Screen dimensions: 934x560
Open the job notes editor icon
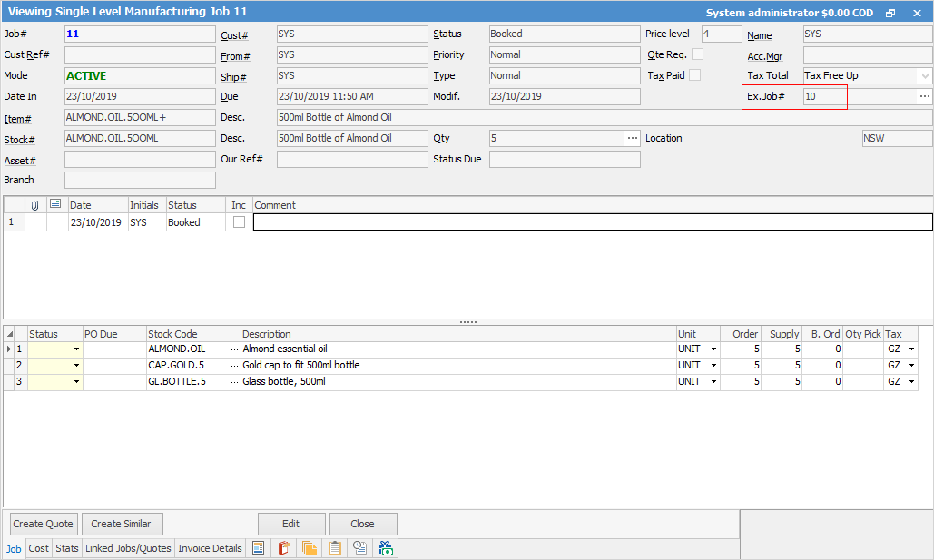click(x=259, y=548)
